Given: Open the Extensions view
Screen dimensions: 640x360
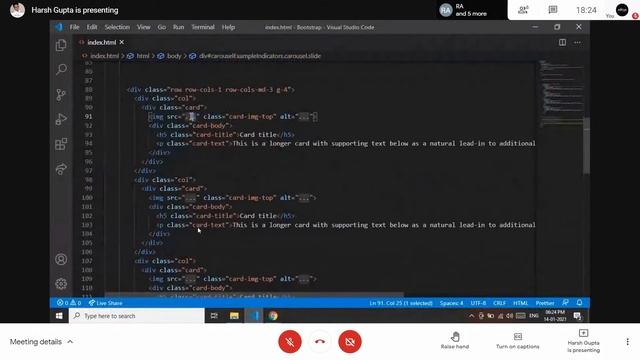Looking at the screenshot, I should tap(61, 144).
